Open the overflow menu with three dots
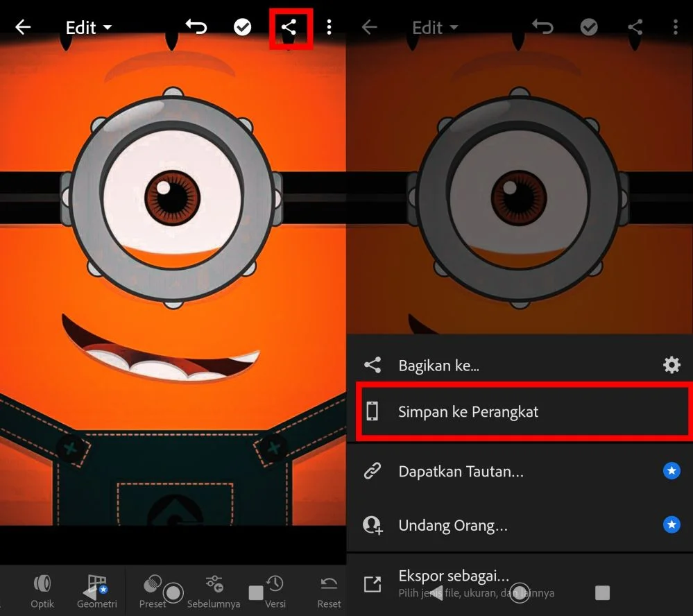 click(329, 27)
